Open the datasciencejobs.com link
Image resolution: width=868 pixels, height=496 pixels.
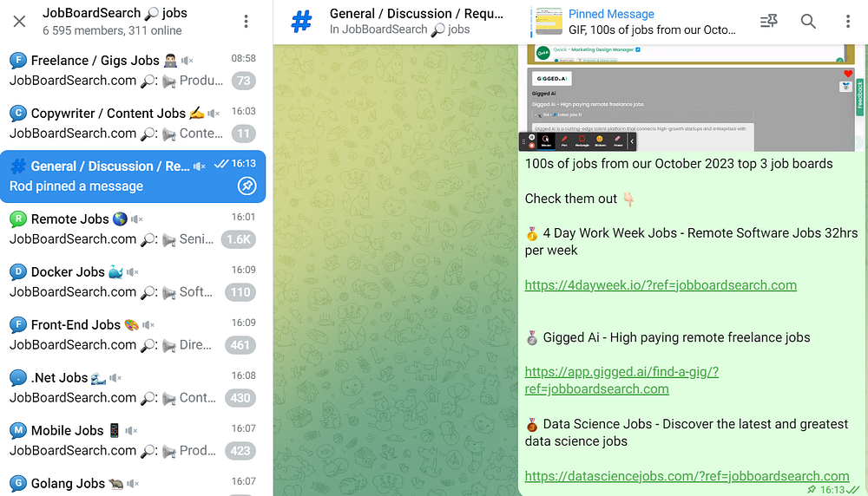(x=687, y=476)
